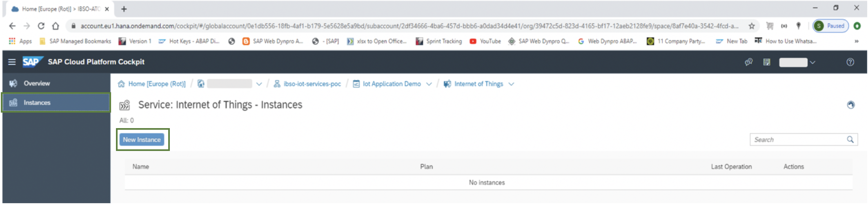This screenshot has width=868, height=204.
Task: Click the Name column header
Action: [140, 166]
